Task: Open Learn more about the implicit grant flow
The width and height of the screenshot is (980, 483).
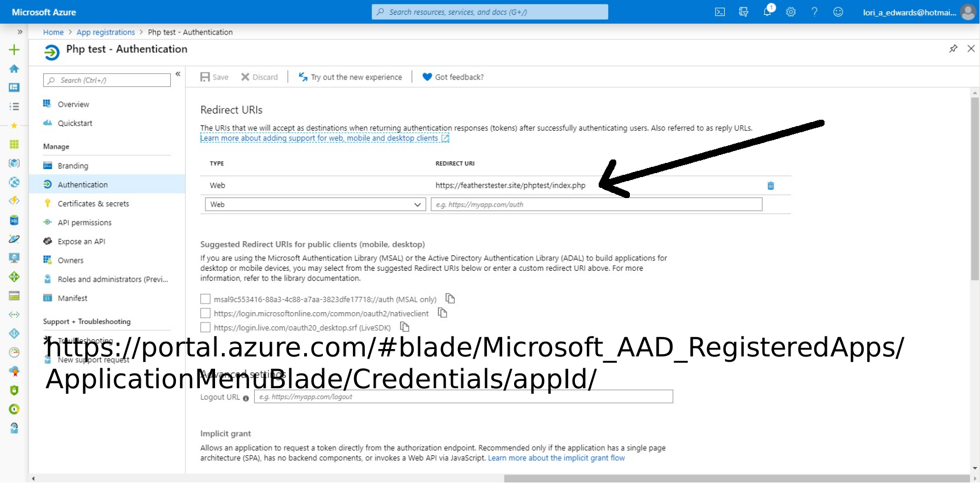Action: (556, 458)
